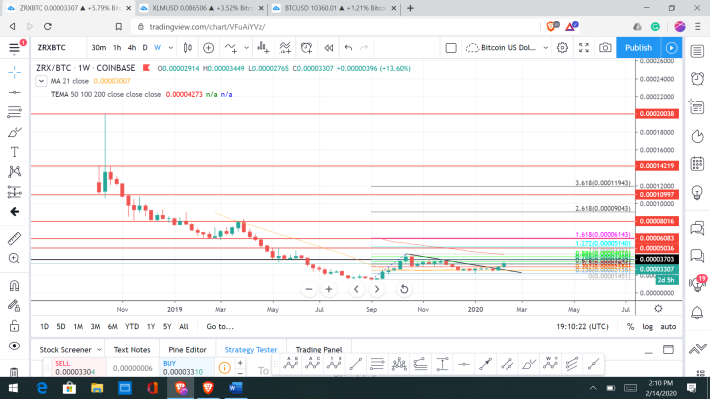Open chart settings gear in top toolbar
Viewport: 710px width, 399px height.
click(x=562, y=48)
